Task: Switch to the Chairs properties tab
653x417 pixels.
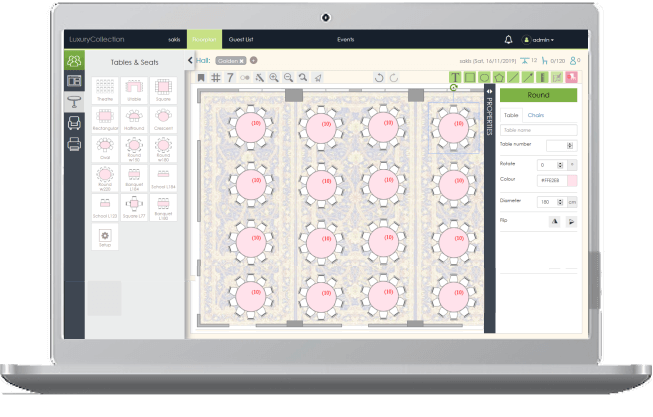Action: (x=536, y=115)
